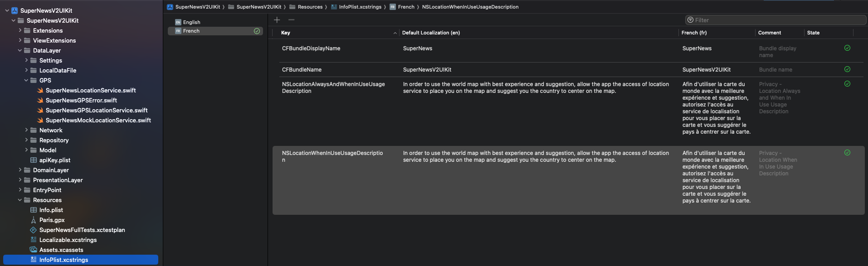Click the French language completion checkmark
868x266 pixels.
pos(257,31)
